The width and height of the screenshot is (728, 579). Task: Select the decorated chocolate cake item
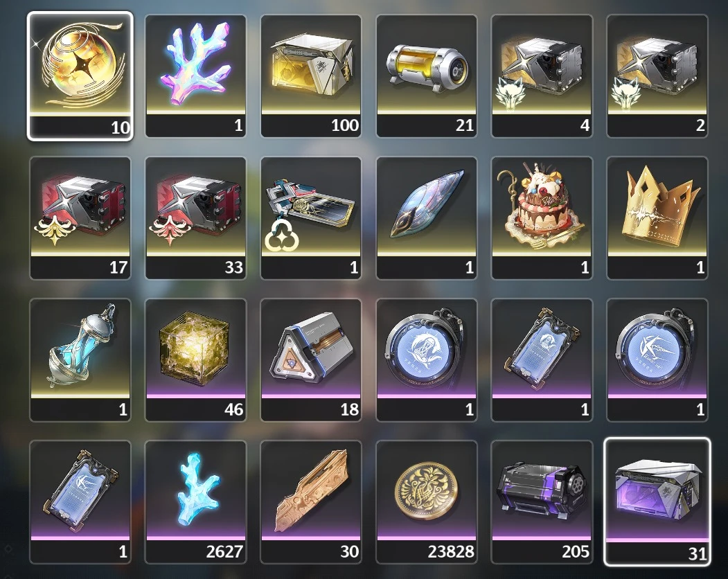pyautogui.click(x=542, y=218)
